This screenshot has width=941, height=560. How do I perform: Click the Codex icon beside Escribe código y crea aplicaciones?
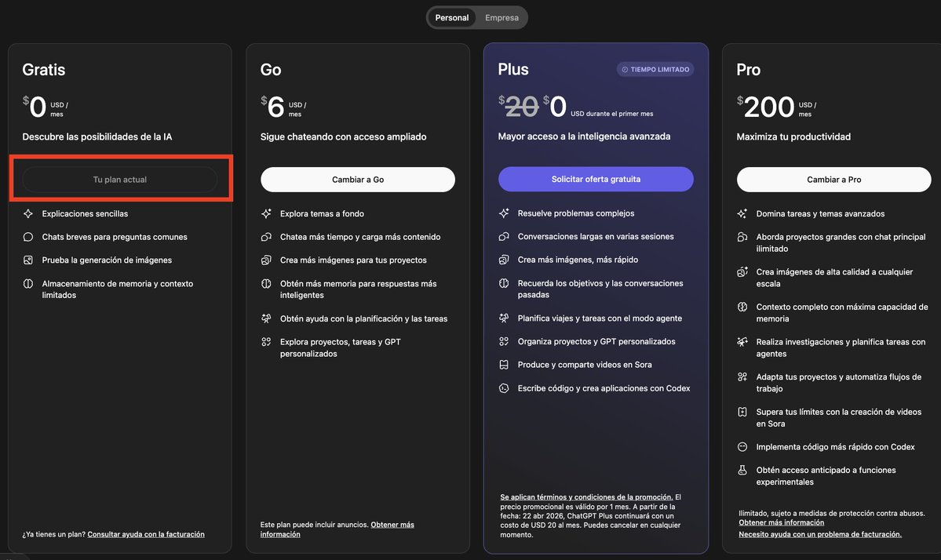click(504, 388)
